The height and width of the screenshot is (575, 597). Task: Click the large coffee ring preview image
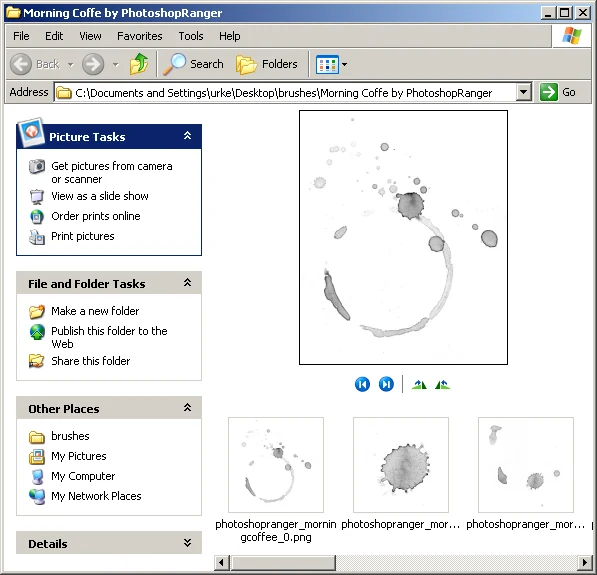point(403,237)
